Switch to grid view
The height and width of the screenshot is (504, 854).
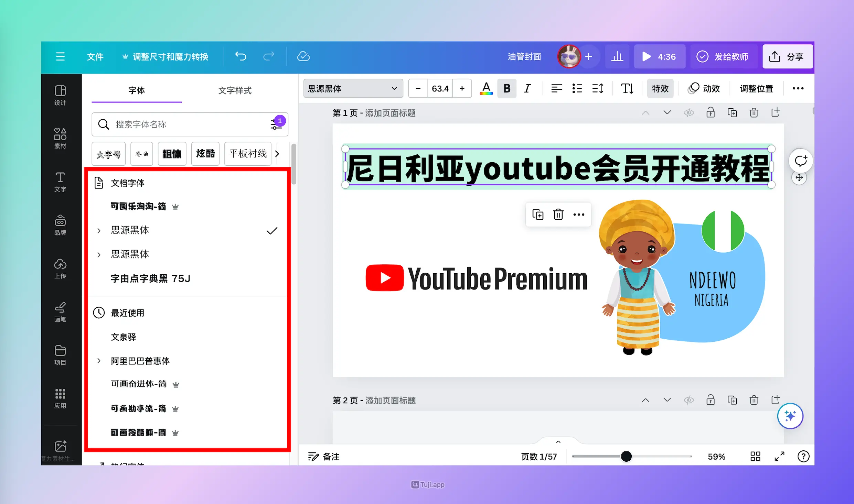pyautogui.click(x=755, y=457)
